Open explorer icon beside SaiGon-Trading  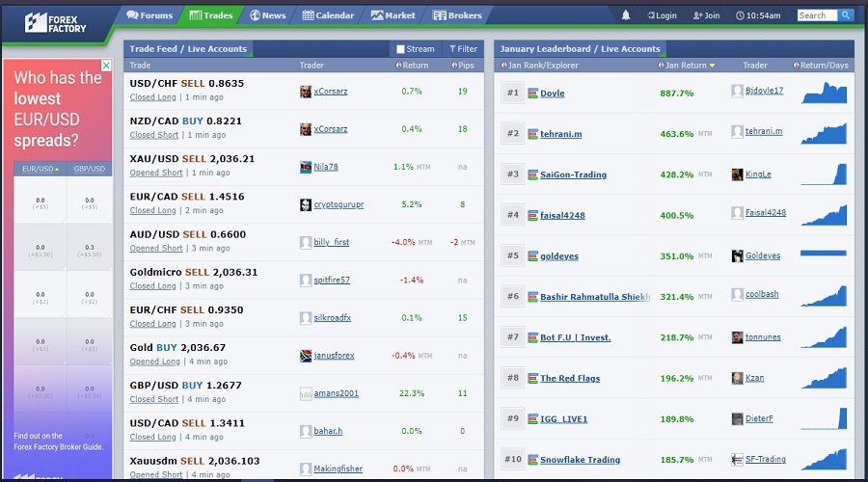(532, 174)
